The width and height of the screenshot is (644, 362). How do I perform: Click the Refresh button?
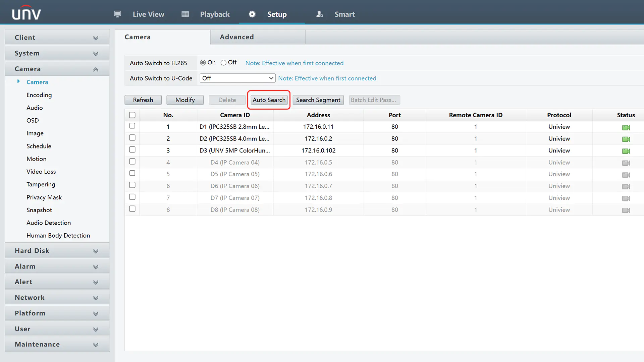pyautogui.click(x=143, y=100)
